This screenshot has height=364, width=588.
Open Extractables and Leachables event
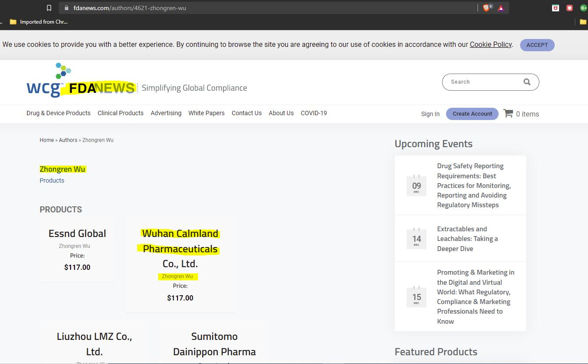pyautogui.click(x=468, y=239)
